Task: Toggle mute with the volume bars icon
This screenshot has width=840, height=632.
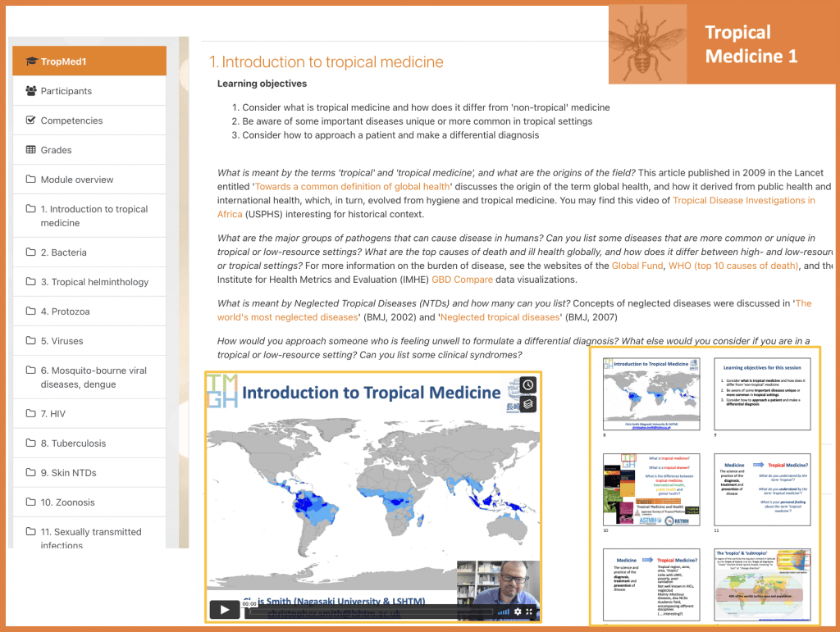Action: [x=503, y=612]
